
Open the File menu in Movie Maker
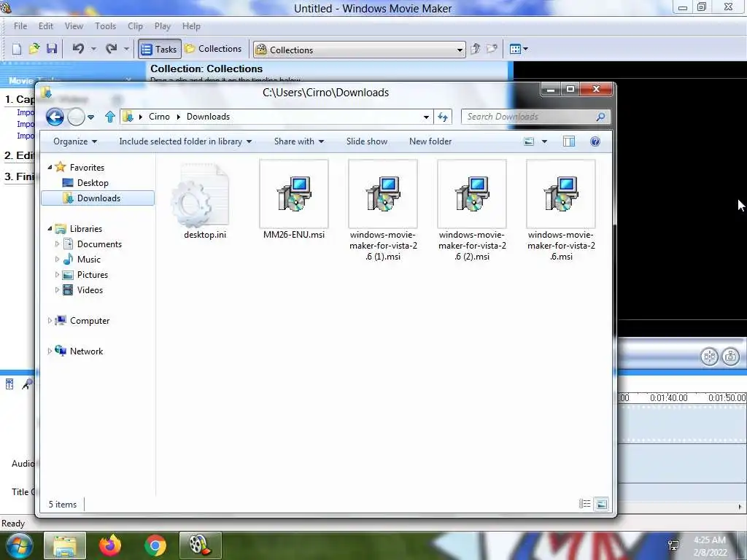(x=20, y=26)
